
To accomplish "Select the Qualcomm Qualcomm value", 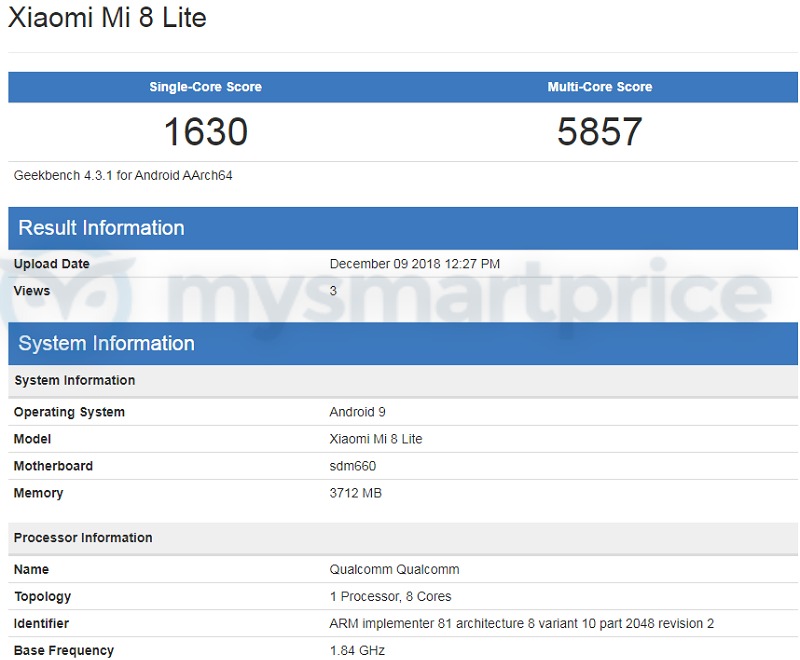I will [x=394, y=570].
